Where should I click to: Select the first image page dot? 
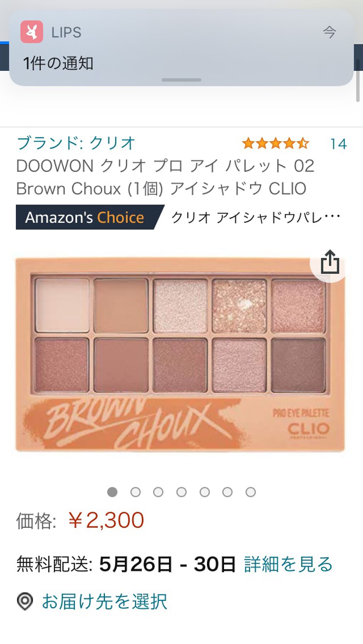pyautogui.click(x=112, y=492)
